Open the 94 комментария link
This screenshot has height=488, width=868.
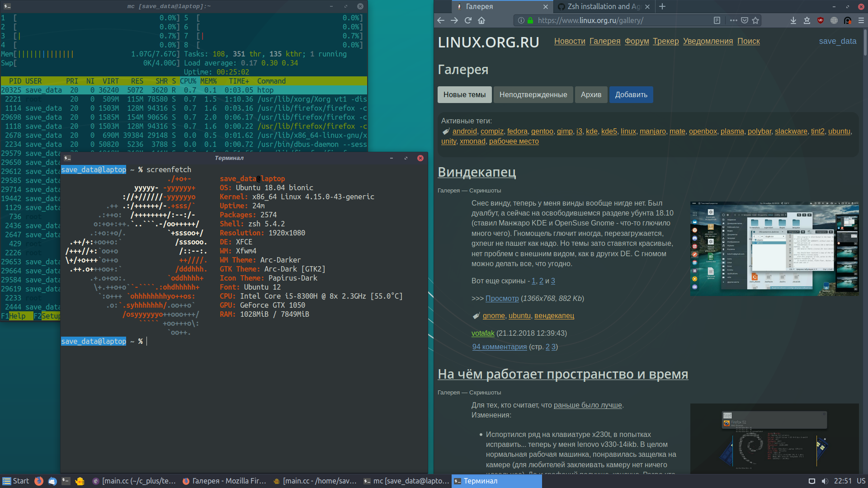tap(500, 347)
